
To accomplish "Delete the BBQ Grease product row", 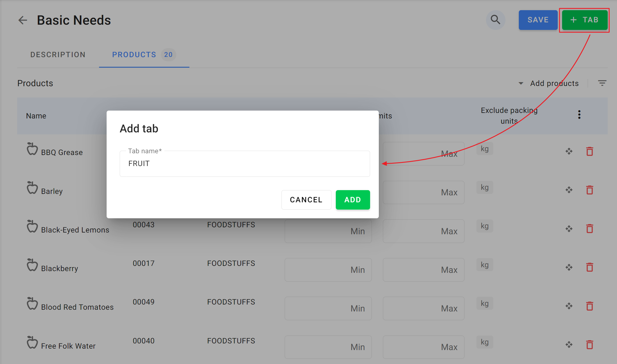I will click(589, 152).
